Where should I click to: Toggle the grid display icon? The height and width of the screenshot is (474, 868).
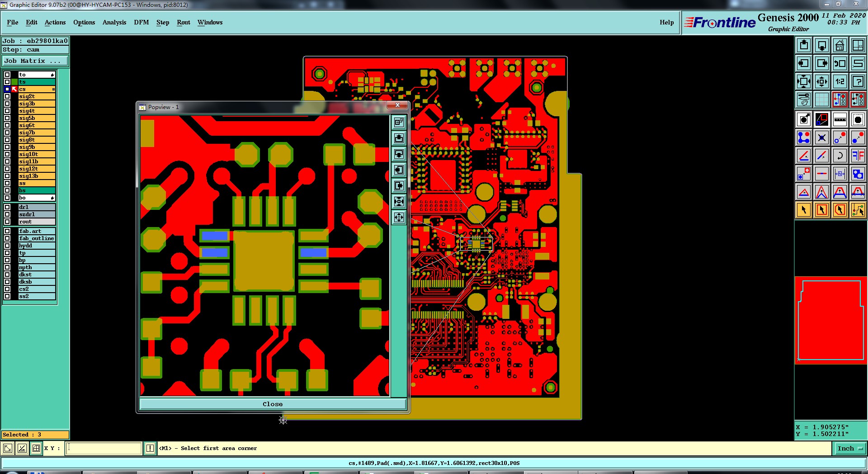(x=822, y=100)
